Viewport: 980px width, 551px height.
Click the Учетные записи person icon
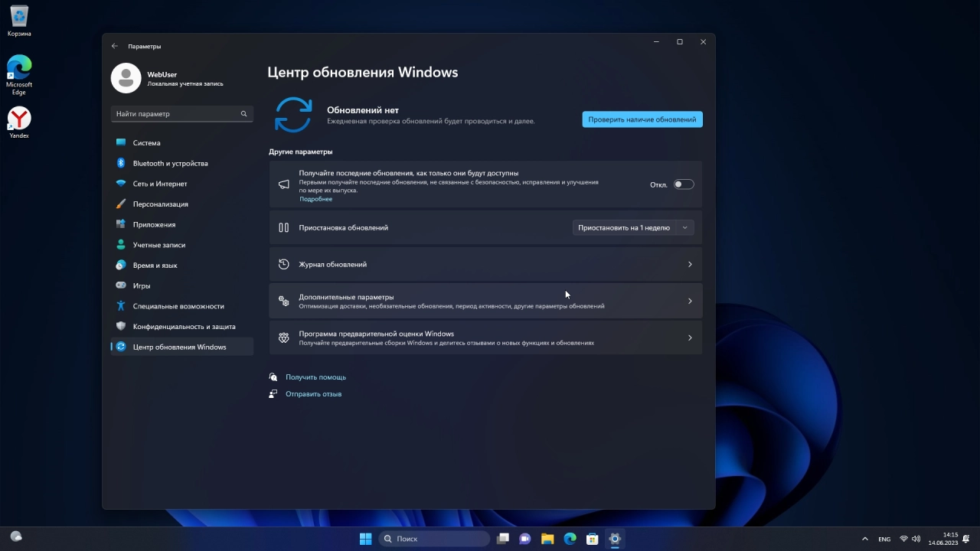pos(121,245)
